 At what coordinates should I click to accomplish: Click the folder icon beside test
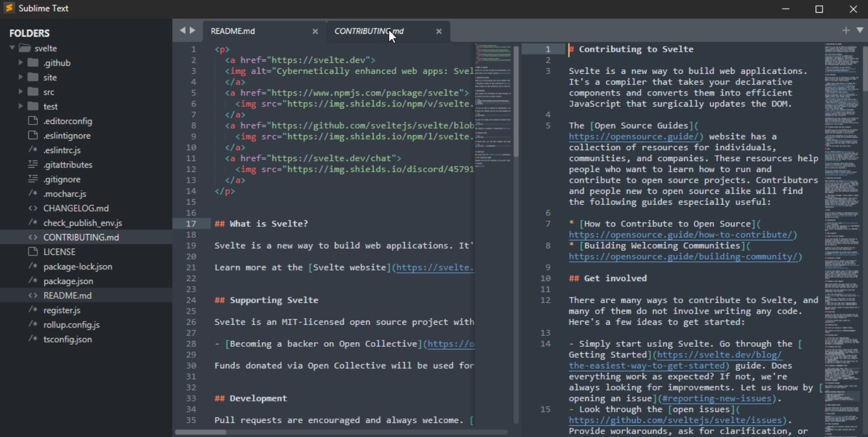[x=33, y=106]
